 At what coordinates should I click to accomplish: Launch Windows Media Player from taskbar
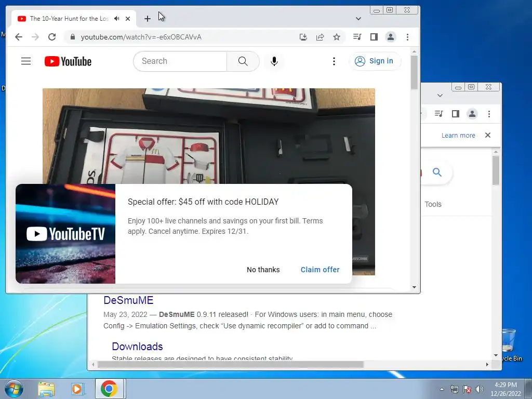[x=77, y=389]
